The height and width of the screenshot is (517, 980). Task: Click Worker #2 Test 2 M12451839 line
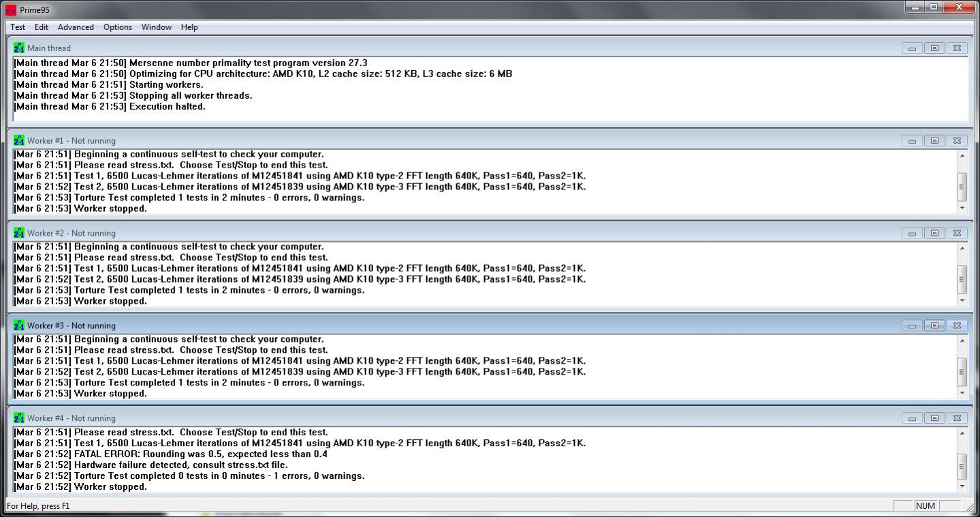300,279
